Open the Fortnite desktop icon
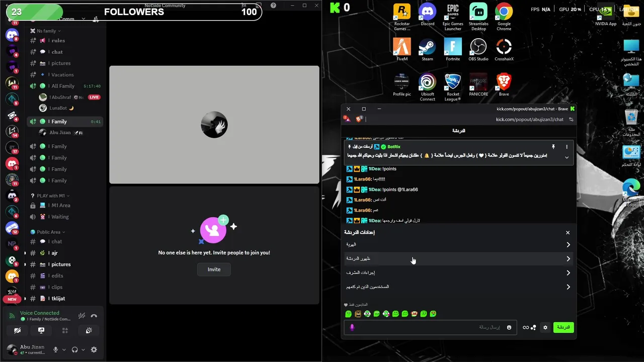Screen dimensions: 644x362 click(453, 50)
